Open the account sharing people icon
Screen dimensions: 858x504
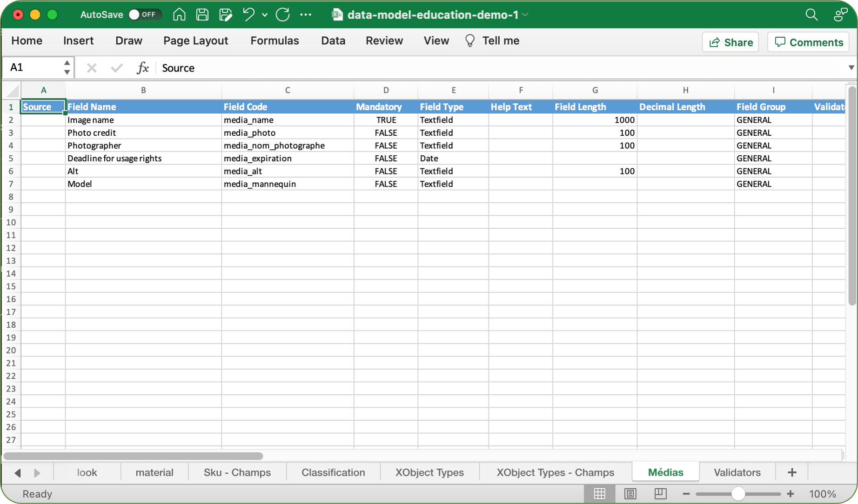(840, 14)
